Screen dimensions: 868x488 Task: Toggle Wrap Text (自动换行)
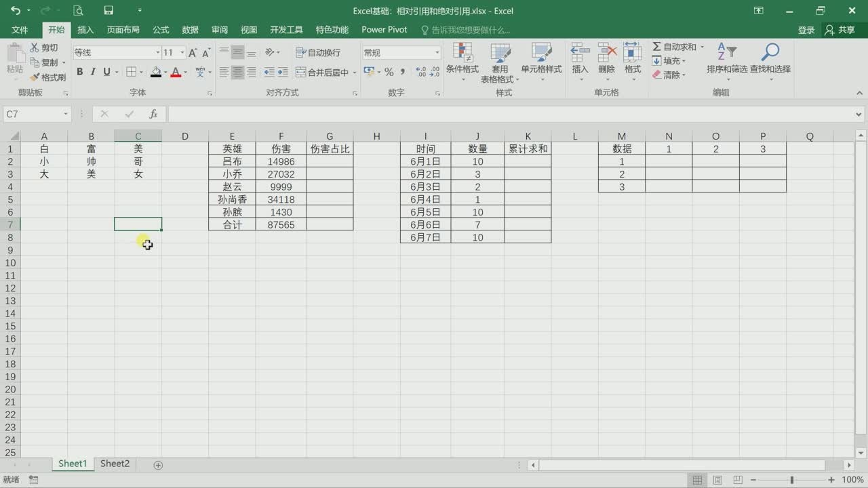(x=318, y=52)
